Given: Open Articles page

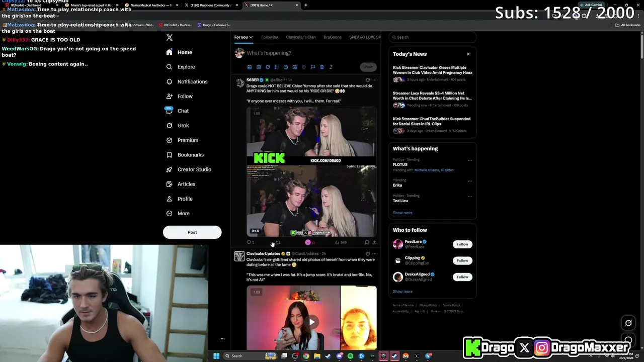Looking at the screenshot, I should (181, 184).
